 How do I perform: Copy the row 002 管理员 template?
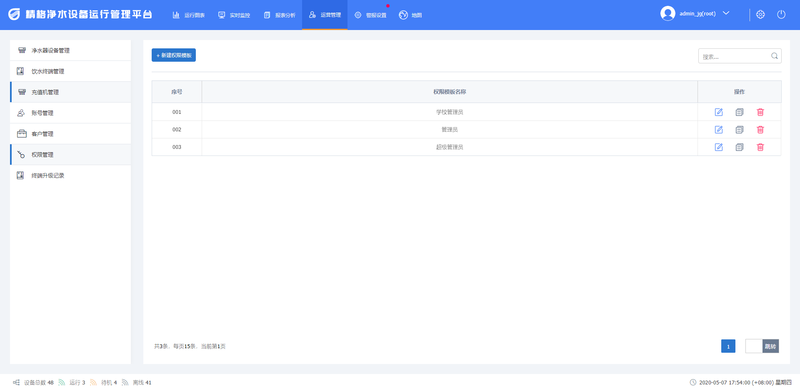coord(739,130)
